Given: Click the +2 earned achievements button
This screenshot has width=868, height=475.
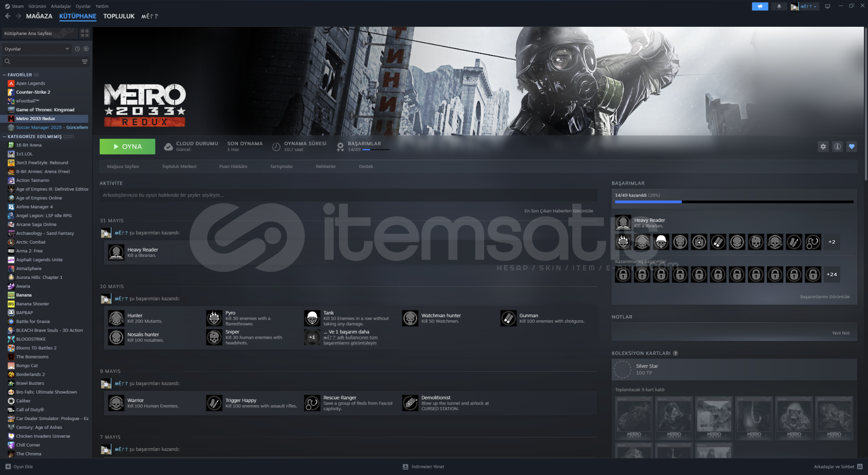Looking at the screenshot, I should coord(832,242).
